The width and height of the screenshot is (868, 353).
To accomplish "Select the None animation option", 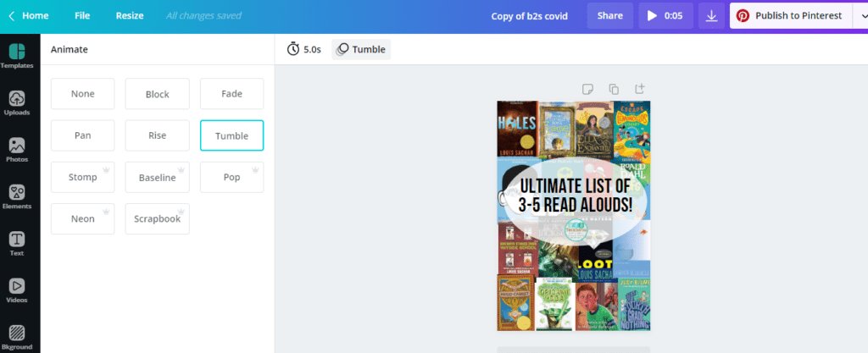I will 82,94.
